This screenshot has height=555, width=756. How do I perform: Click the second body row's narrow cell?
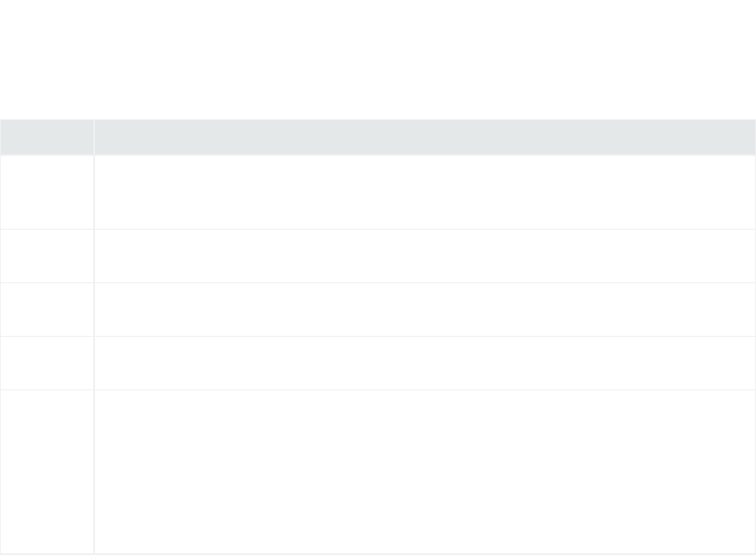pos(46,256)
